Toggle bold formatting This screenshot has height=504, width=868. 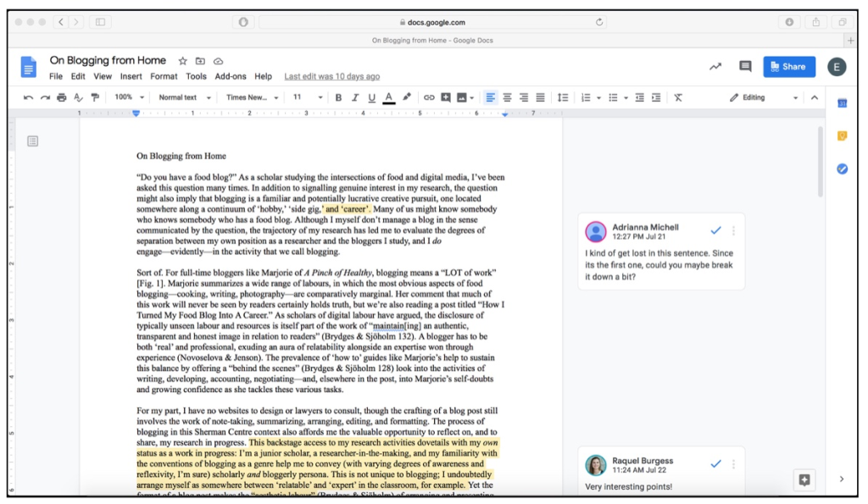pos(338,97)
